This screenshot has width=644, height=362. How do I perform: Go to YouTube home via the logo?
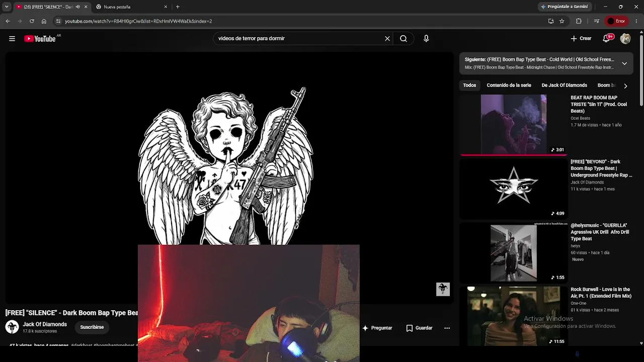(40, 39)
